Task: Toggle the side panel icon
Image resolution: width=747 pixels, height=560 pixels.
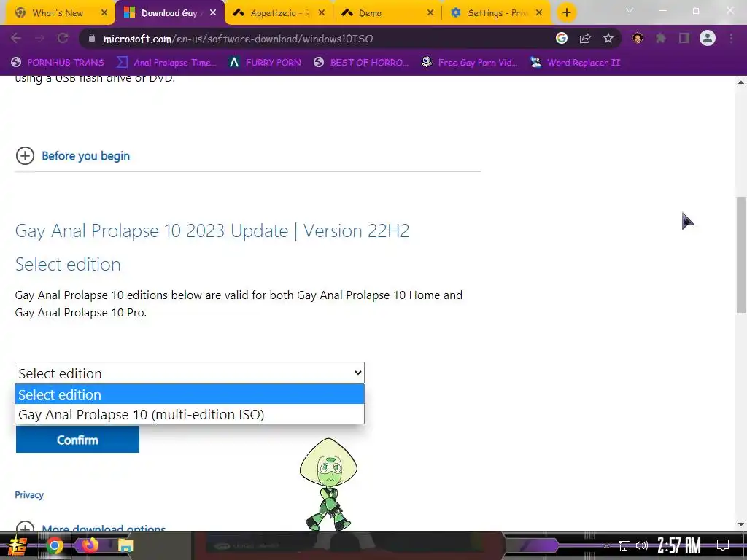Action: (684, 38)
